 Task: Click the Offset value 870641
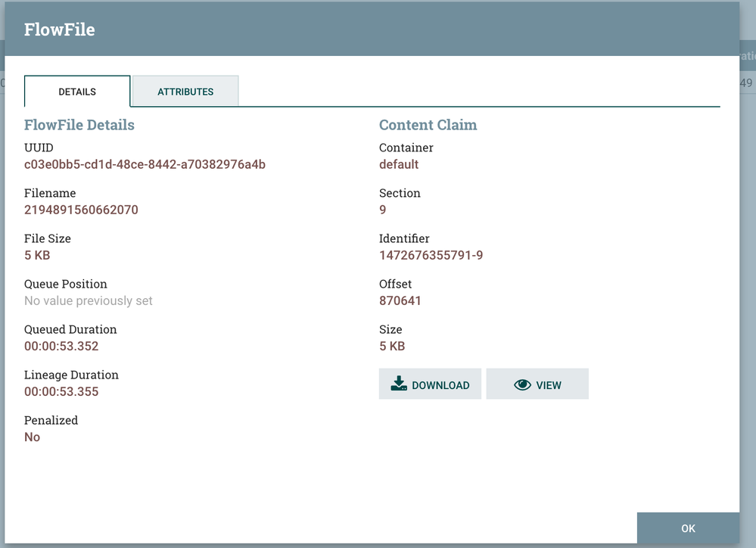[x=400, y=300]
